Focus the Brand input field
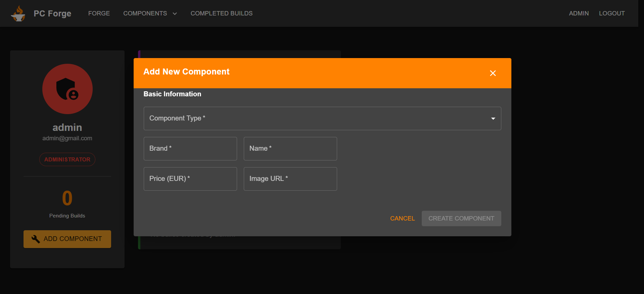This screenshot has width=644, height=294. coord(190,149)
